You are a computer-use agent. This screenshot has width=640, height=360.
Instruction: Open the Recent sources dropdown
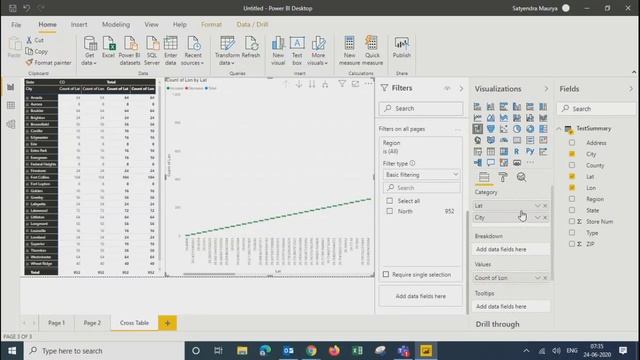point(193,51)
